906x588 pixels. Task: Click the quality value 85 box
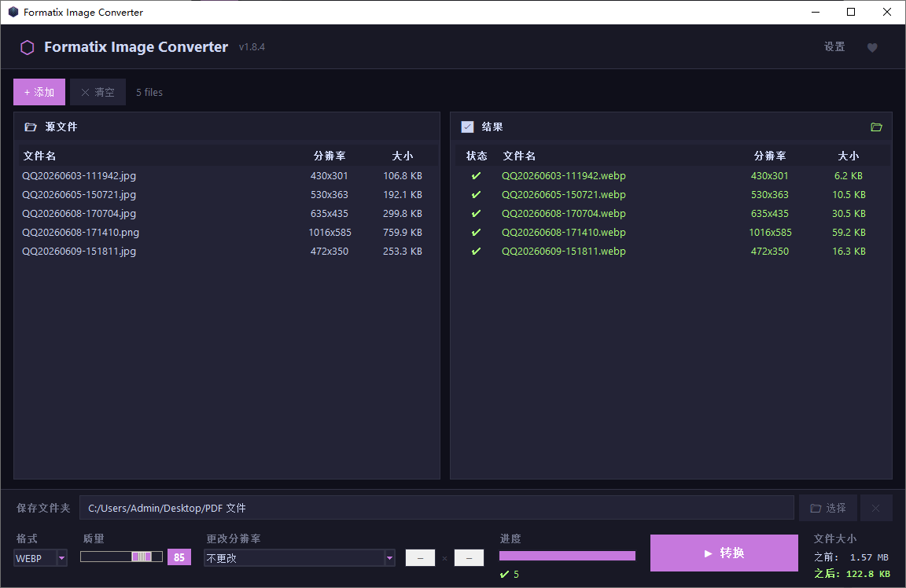point(179,557)
